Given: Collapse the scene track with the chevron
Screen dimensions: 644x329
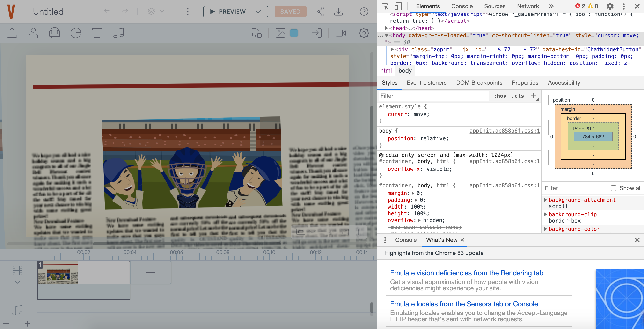Looking at the screenshot, I should [17, 282].
